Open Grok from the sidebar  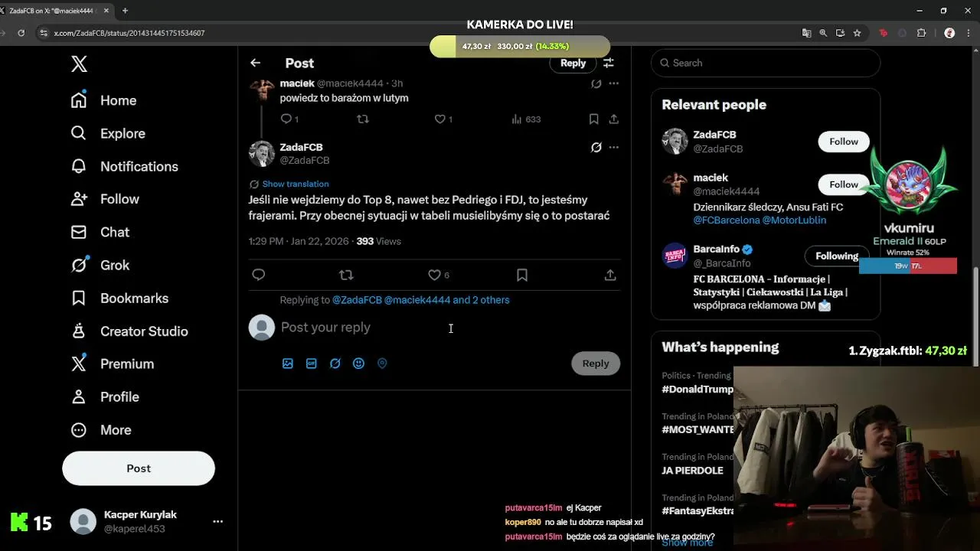[100, 265]
